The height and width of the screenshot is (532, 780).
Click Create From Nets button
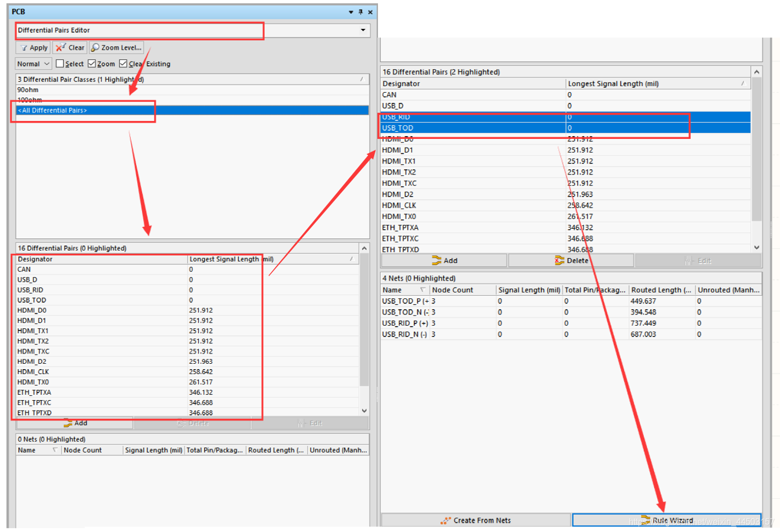(x=476, y=520)
